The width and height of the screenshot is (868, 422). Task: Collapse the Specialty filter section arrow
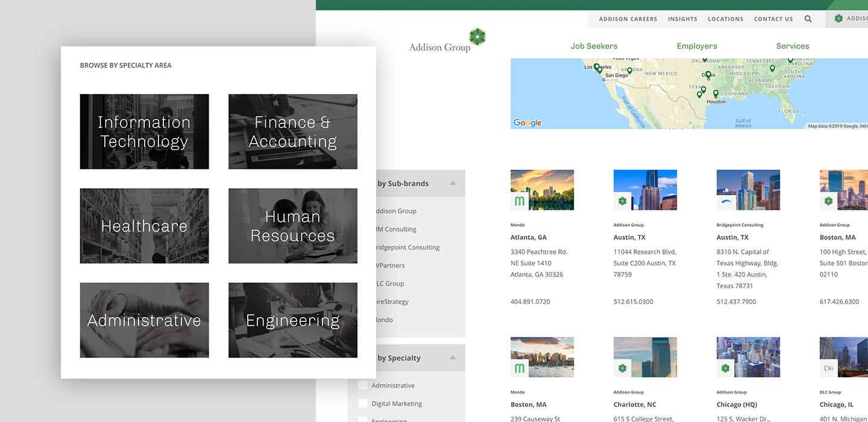[453, 357]
